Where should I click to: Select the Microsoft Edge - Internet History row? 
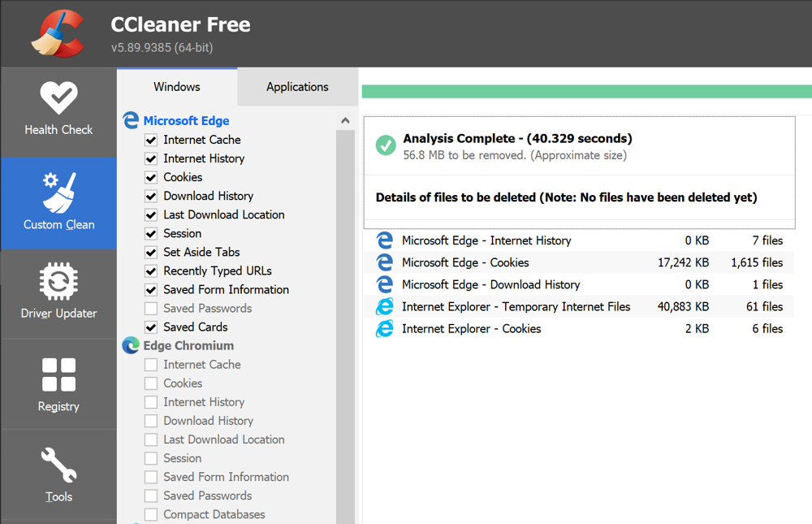[579, 240]
